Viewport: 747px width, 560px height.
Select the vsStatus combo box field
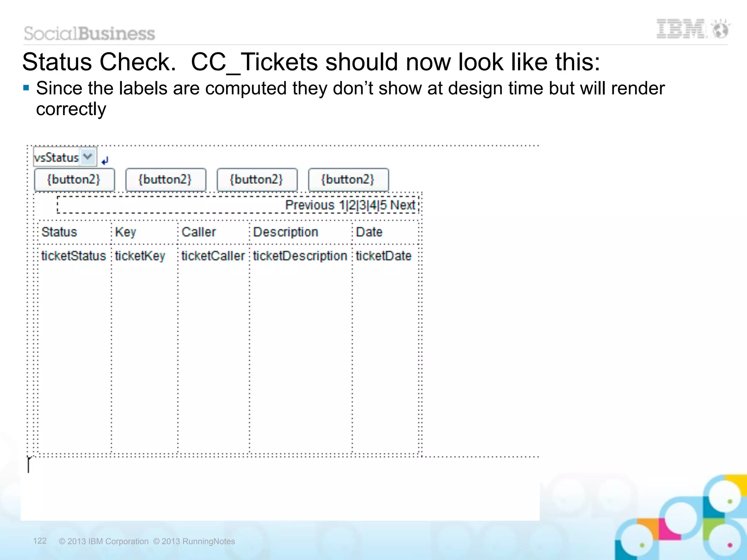tap(65, 157)
